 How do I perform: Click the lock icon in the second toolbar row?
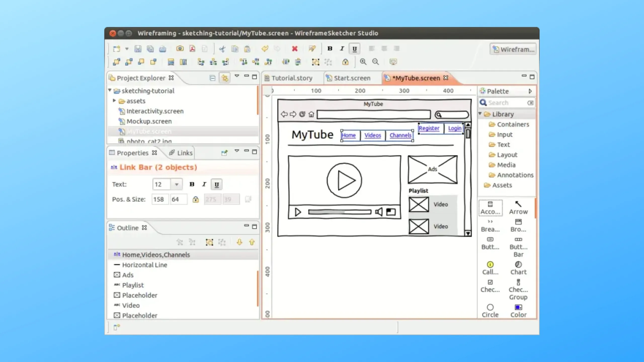[345, 62]
